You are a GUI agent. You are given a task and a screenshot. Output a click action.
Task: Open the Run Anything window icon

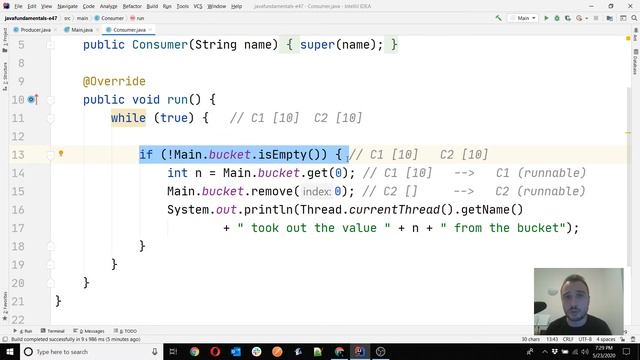[623, 18]
